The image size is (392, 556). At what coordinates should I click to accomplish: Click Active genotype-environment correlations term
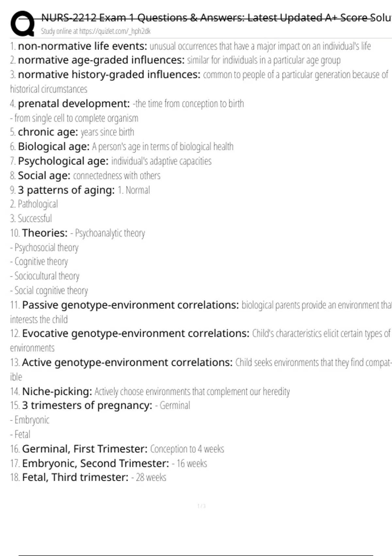tap(127, 362)
